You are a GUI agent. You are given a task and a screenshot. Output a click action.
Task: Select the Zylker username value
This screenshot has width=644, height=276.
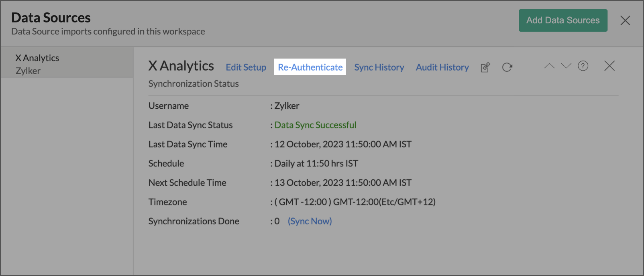click(x=287, y=106)
